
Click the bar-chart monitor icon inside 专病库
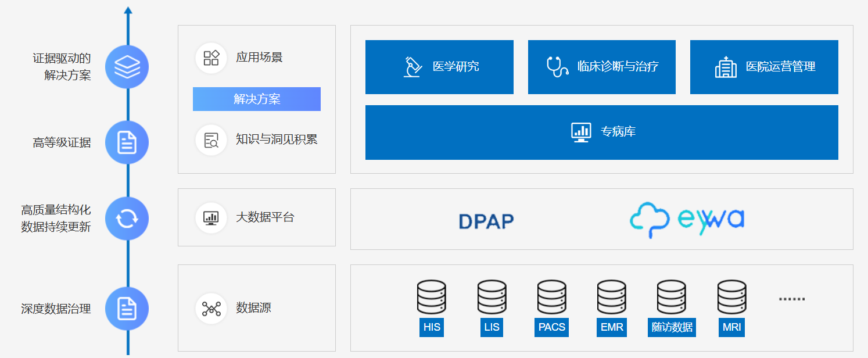coord(580,132)
